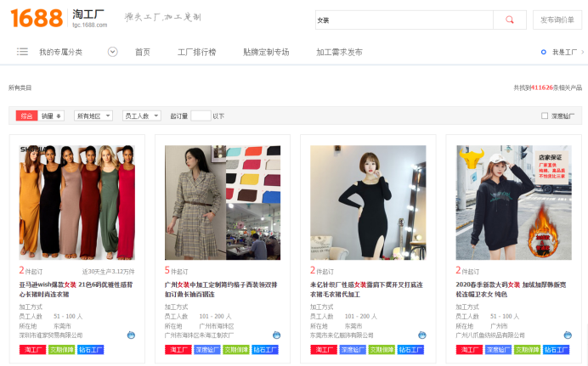Image resolution: width=588 pixels, height=366 pixels.
Task: Click 淘工厂 badge on the plaid blazer card
Action: pyautogui.click(x=178, y=350)
